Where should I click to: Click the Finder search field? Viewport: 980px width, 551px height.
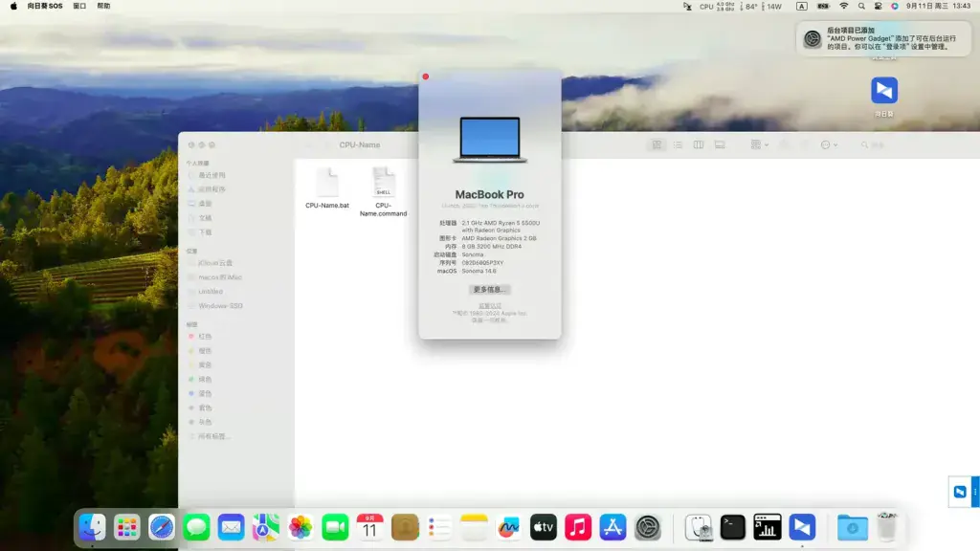pos(872,145)
